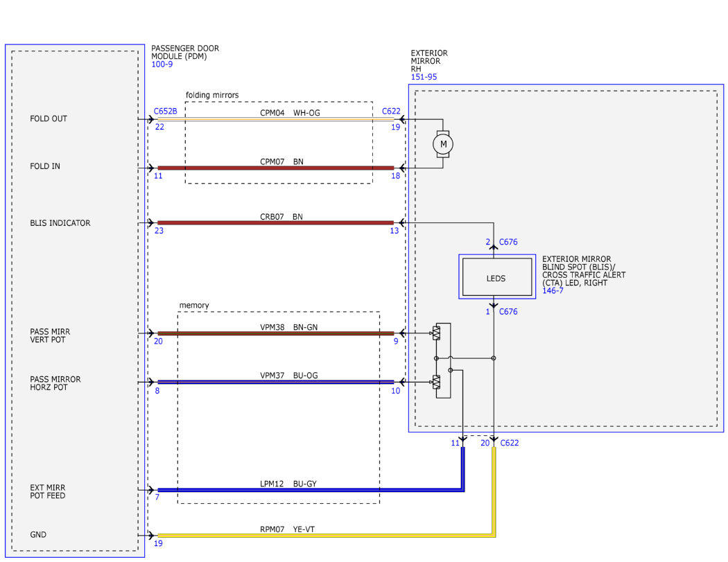
Task: Open the 151-95 reference under Exterior Mirror RH
Action: pos(424,77)
